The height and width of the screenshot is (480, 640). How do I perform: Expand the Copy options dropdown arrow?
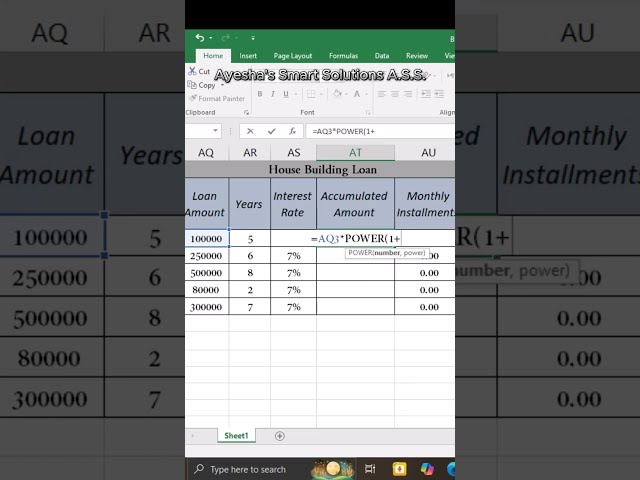click(x=222, y=85)
